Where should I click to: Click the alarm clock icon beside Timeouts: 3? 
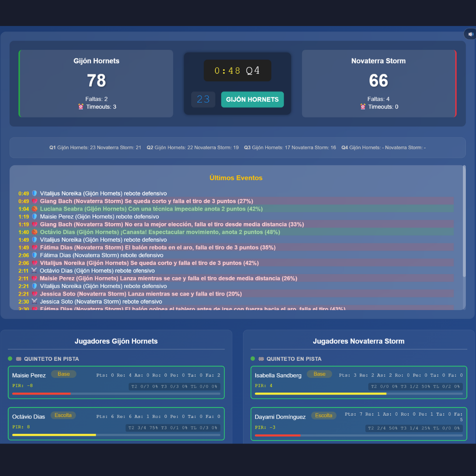coord(81,107)
